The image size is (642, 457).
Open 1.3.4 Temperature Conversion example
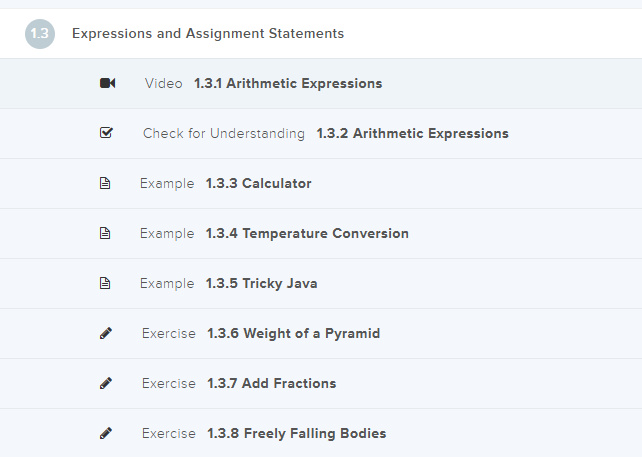coord(307,234)
